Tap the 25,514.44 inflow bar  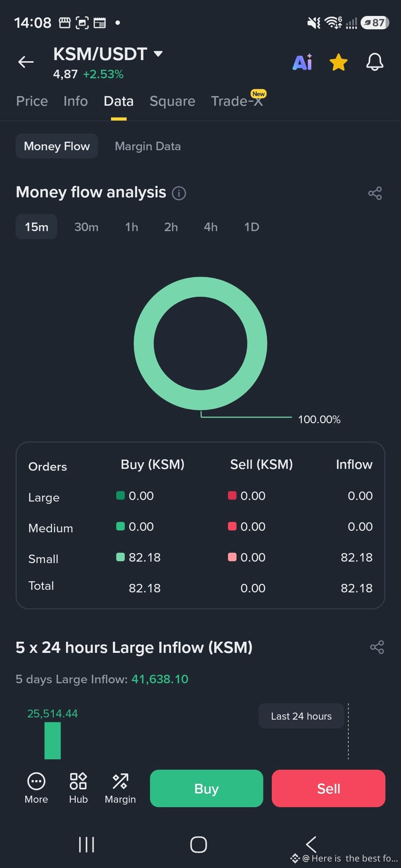(x=52, y=740)
